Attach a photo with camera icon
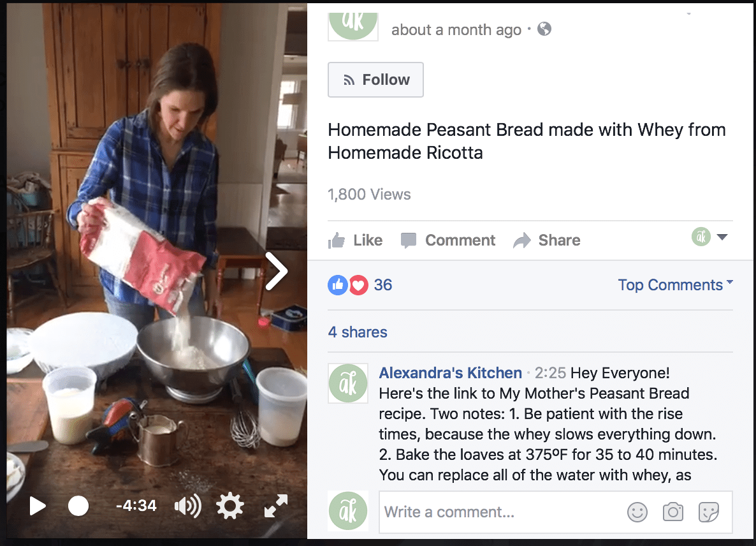756x546 pixels. pyautogui.click(x=672, y=512)
